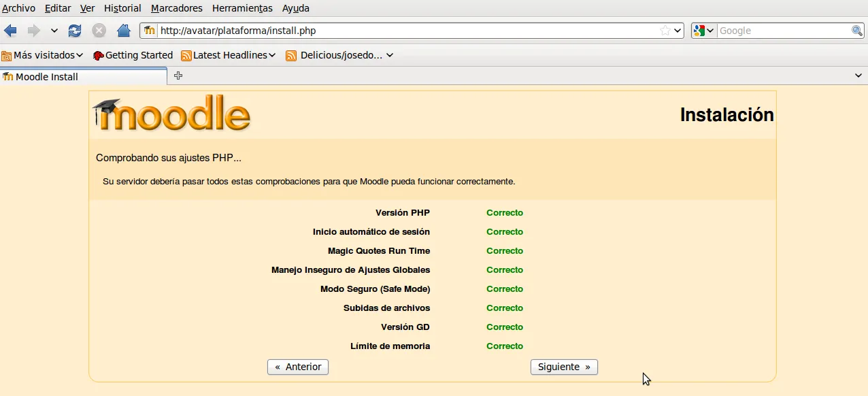This screenshot has height=396, width=868.
Task: Click the Reload page icon
Action: pyautogui.click(x=75, y=31)
